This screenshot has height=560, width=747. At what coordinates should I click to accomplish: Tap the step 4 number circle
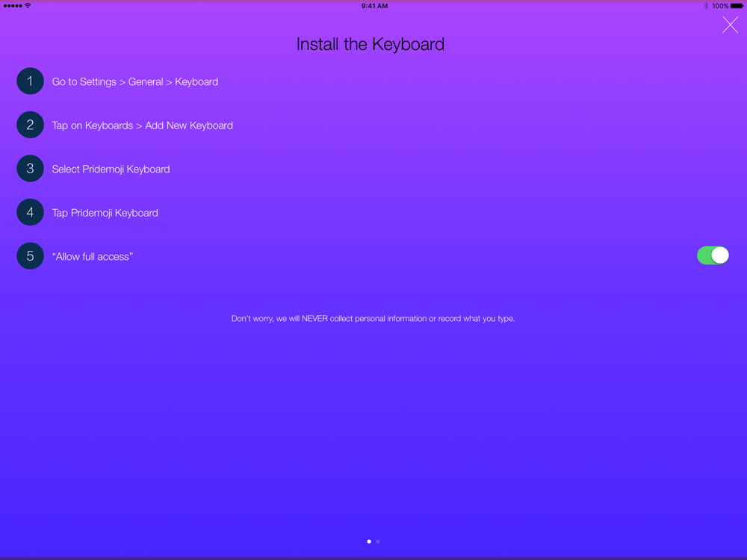pyautogui.click(x=30, y=212)
